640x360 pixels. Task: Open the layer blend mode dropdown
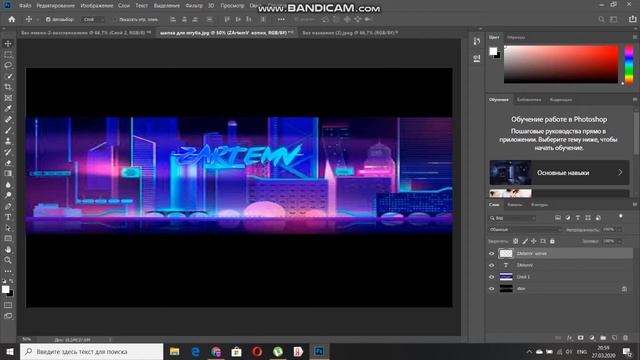click(x=526, y=230)
